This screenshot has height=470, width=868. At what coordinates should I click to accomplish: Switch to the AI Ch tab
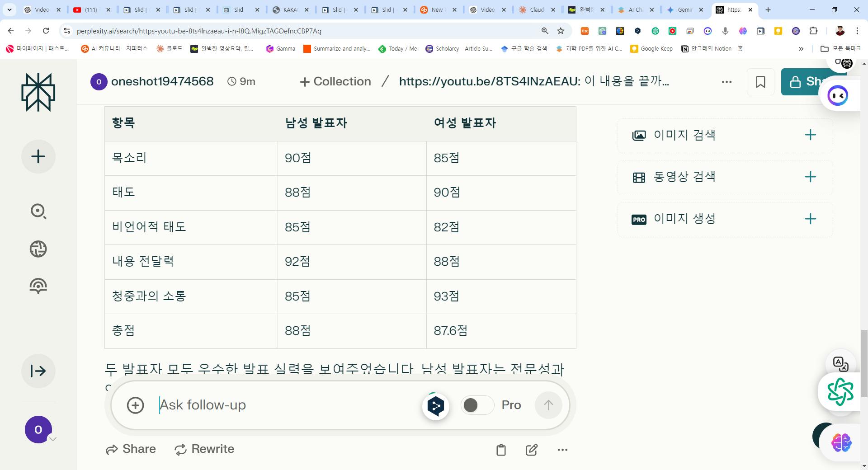636,9
